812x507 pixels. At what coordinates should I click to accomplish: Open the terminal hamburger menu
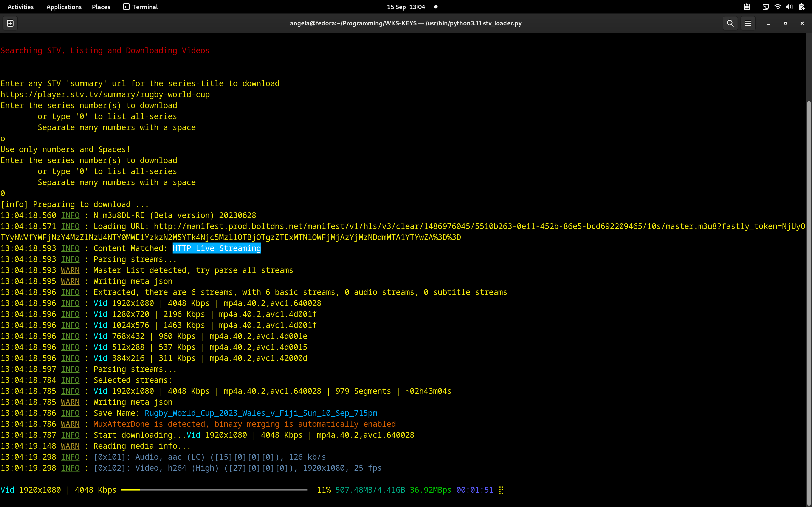(748, 23)
